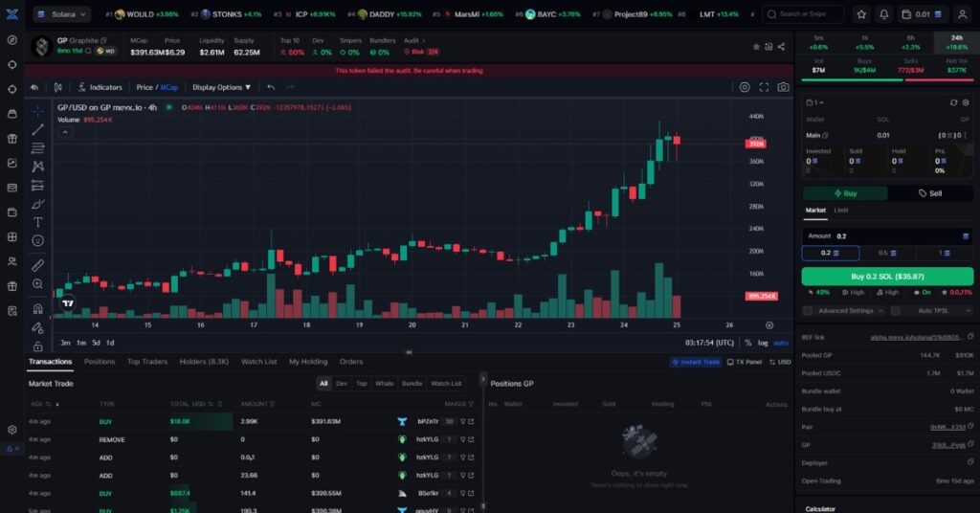Screen dimensions: 980x513
Task: Switch to the Top Traders tab
Action: tap(146, 362)
